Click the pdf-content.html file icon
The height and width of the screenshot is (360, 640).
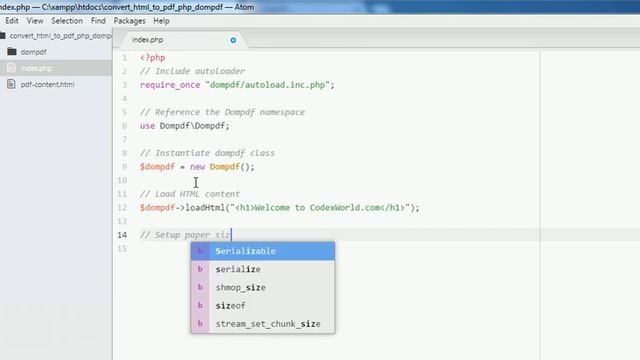[11, 84]
